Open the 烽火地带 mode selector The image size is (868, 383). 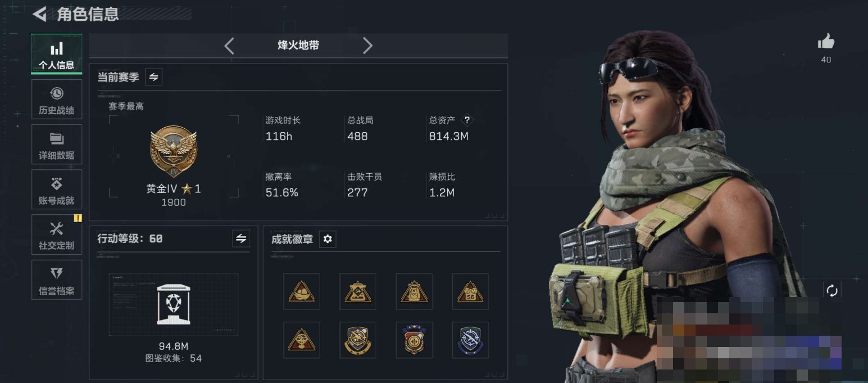tap(298, 46)
